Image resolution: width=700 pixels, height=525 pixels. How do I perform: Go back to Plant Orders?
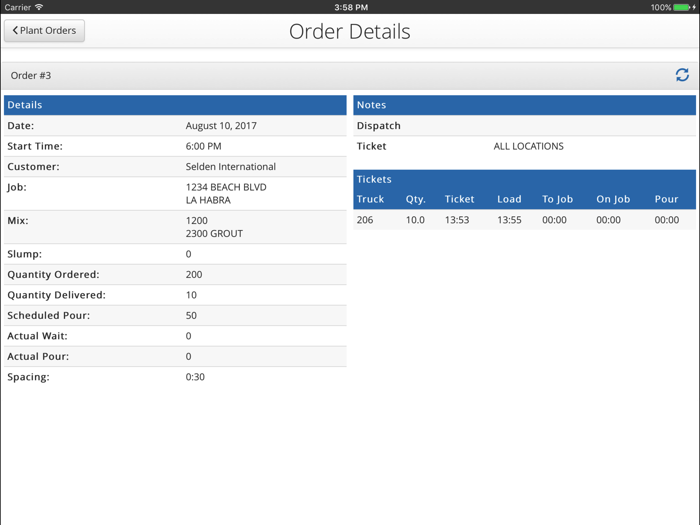click(44, 31)
